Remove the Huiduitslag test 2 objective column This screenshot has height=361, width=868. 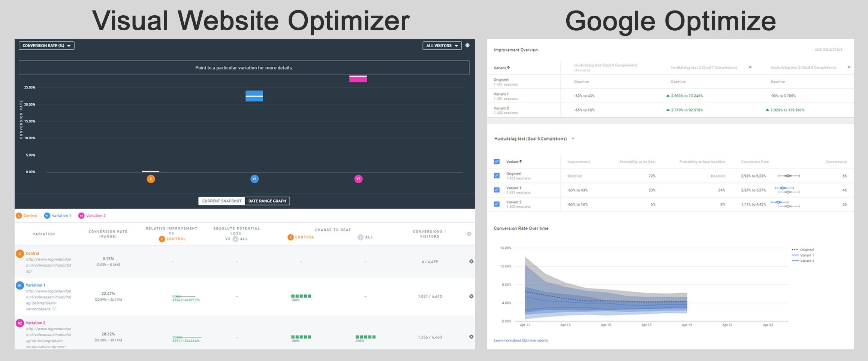point(750,67)
